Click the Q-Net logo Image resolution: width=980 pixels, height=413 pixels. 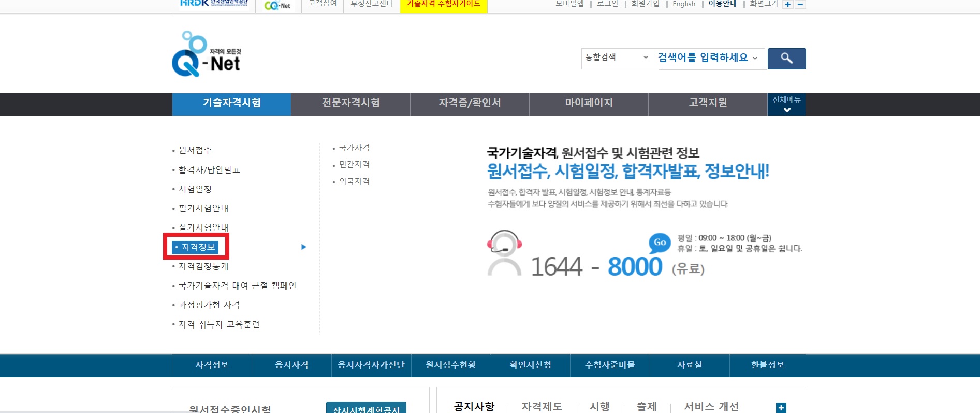(206, 54)
